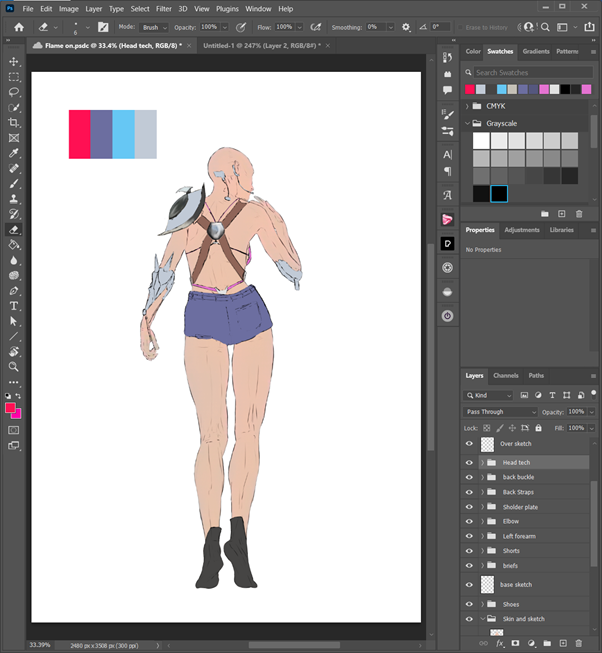Toggle Quick Mask mode
This screenshot has width=602, height=653.
click(14, 430)
